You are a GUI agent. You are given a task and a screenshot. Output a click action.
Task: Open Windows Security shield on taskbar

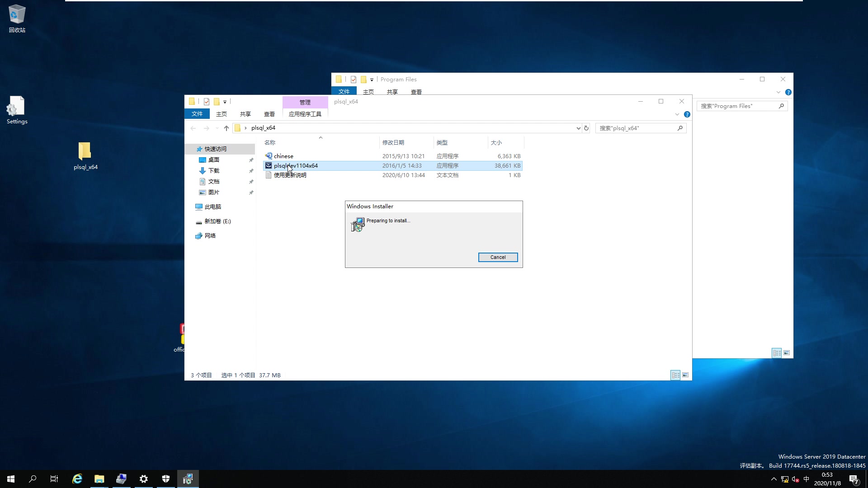(166, 479)
